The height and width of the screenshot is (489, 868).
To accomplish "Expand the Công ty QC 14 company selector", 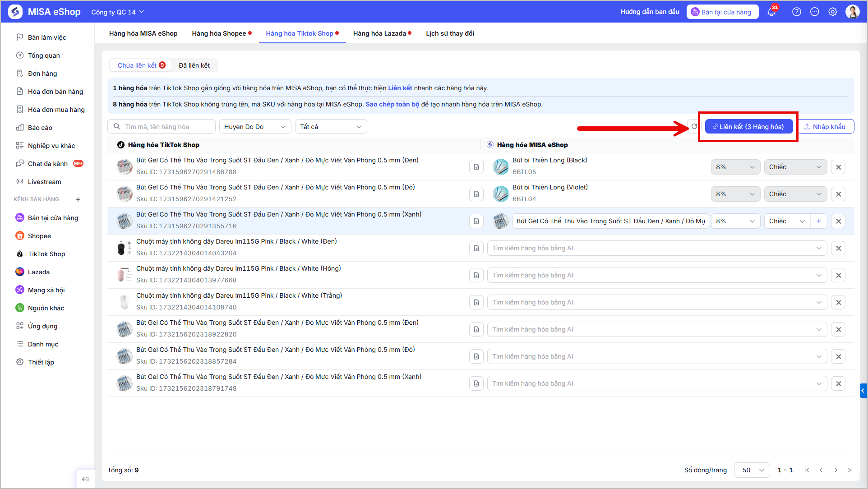I will coord(117,12).
